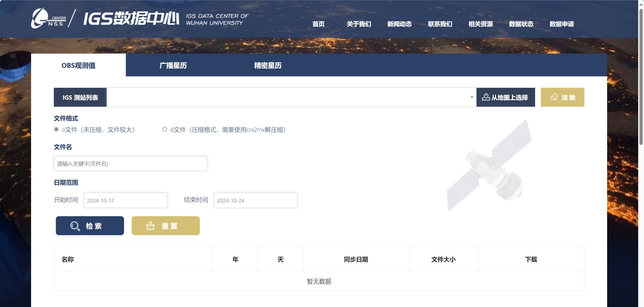Viewport: 644px width, 307px height.
Task: Click the eraser icon on the 清除 button
Action: click(554, 97)
